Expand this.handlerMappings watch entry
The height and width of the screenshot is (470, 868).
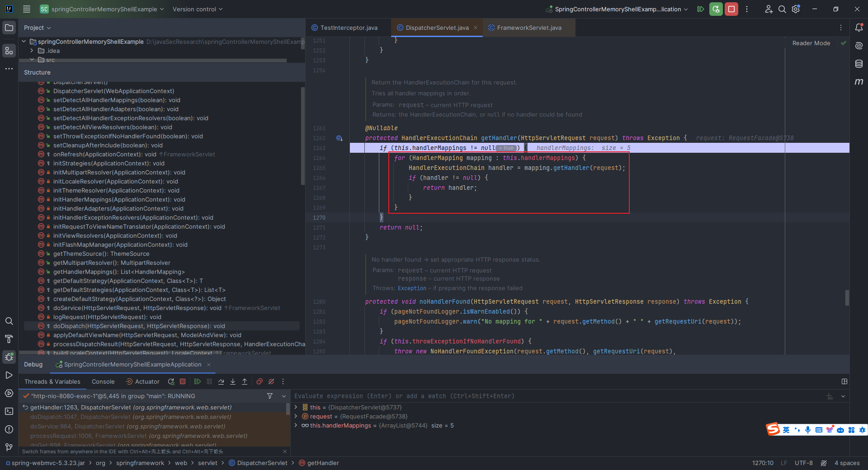(x=296, y=425)
